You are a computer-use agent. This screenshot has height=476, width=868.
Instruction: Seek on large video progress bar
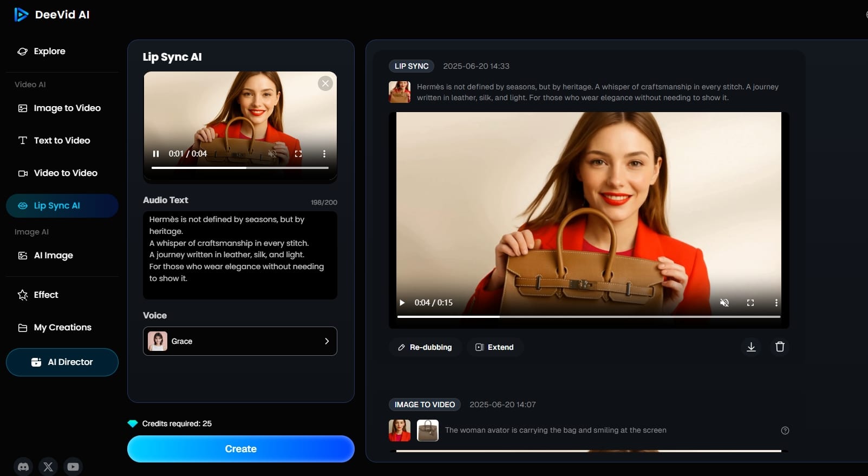[589, 317]
